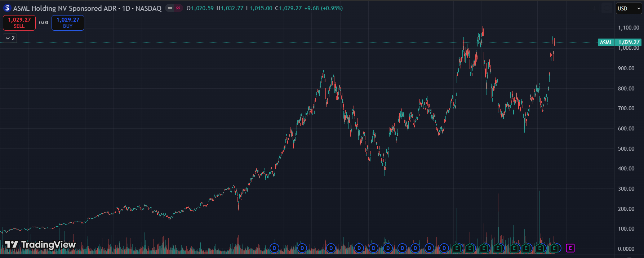Open the gray market status indicator
This screenshot has width=644, height=258.
tap(170, 8)
